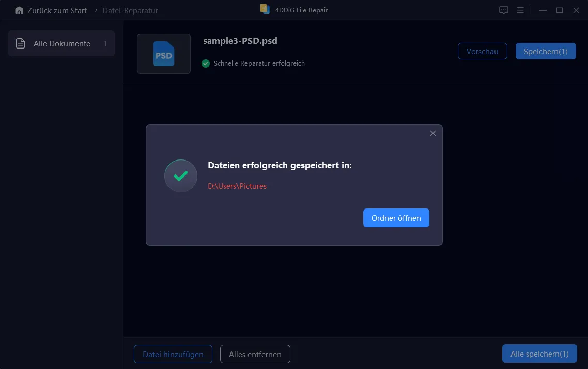The image size is (588, 369).
Task: Click the Alle speichern(1) button
Action: click(x=539, y=354)
